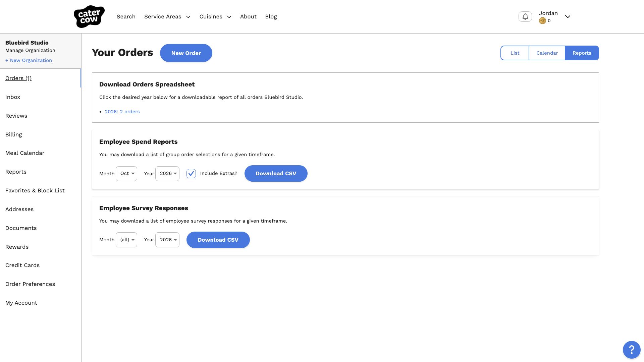This screenshot has height=362, width=644.
Task: Click the gold coin rewards icon
Action: point(542,21)
